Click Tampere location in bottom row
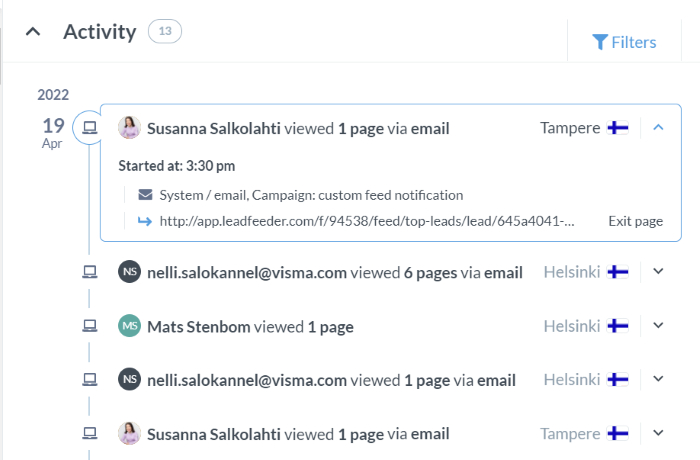The image size is (700, 460). pos(570,434)
